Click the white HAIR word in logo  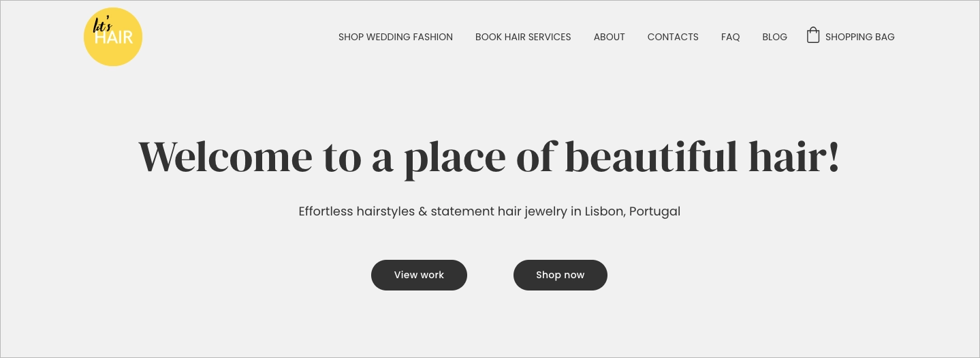114,38
